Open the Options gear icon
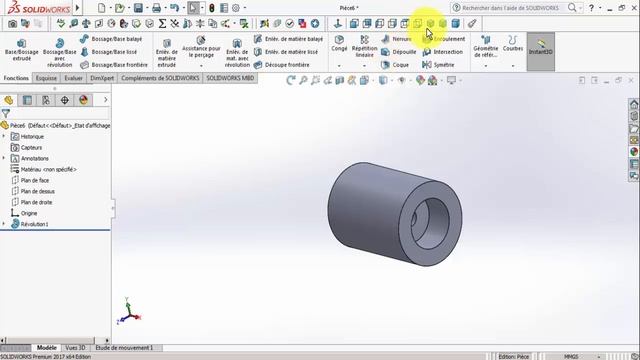The width and height of the screenshot is (640, 360). pos(236,8)
